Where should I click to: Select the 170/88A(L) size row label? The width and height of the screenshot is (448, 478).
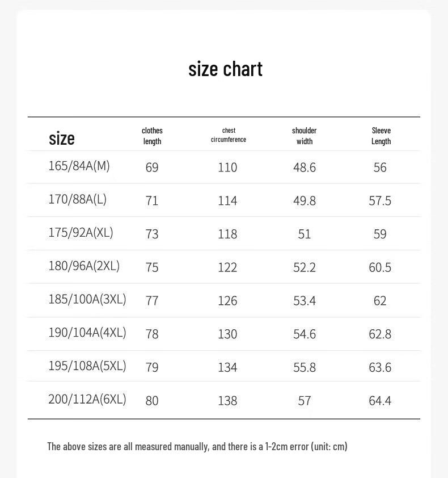tap(78, 199)
